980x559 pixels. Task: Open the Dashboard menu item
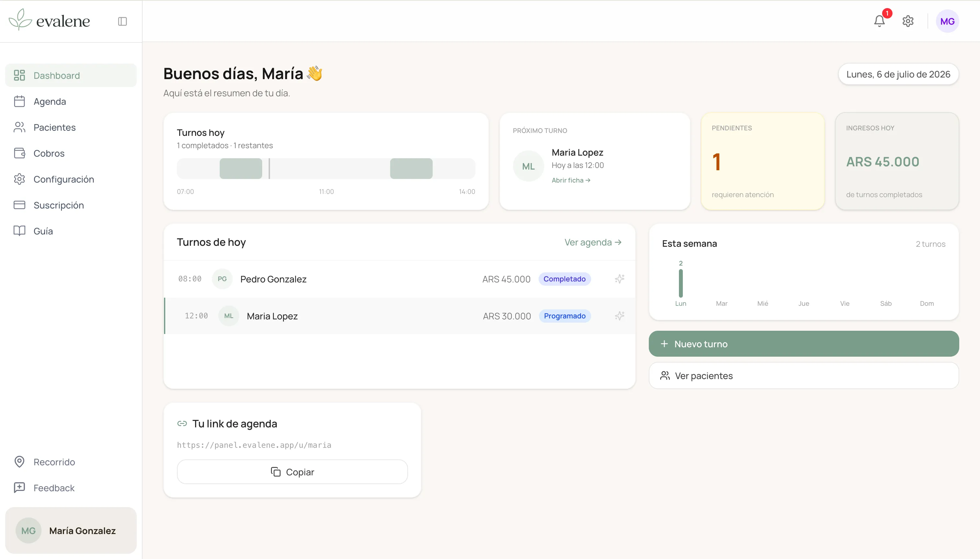[71, 75]
